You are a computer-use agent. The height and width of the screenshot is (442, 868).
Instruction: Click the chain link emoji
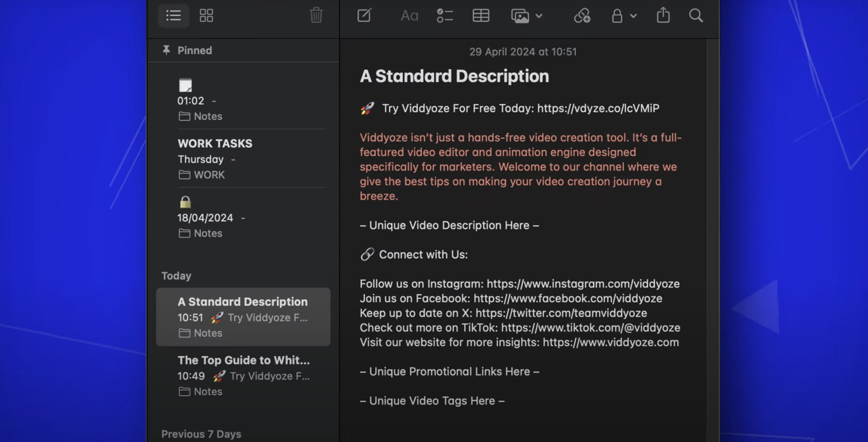click(x=367, y=254)
